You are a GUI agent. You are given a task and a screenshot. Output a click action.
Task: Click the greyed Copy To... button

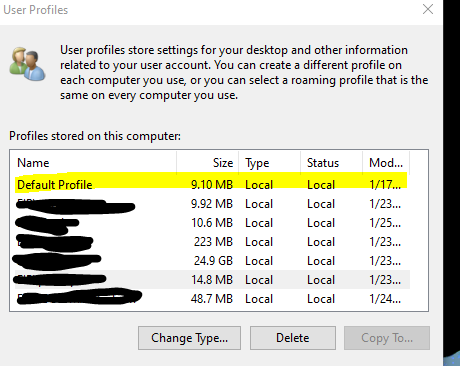click(387, 338)
